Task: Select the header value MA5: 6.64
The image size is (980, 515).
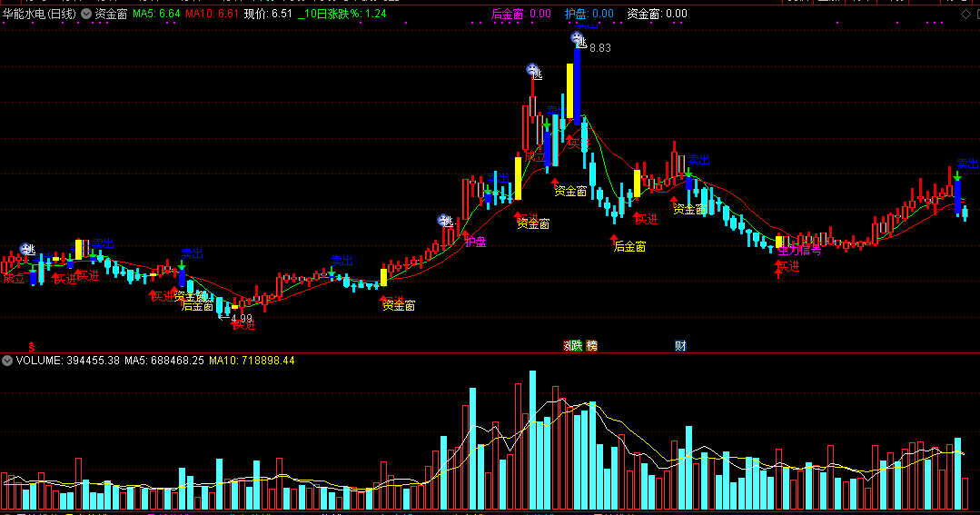Action: (x=156, y=14)
